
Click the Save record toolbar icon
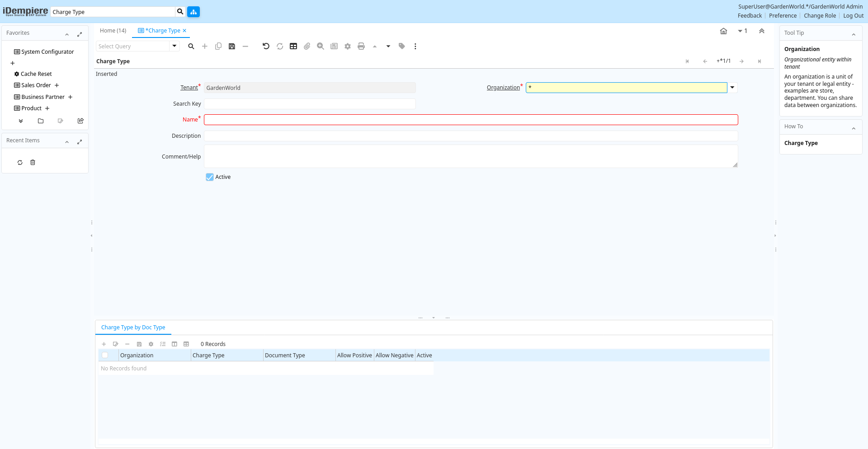[232, 46]
